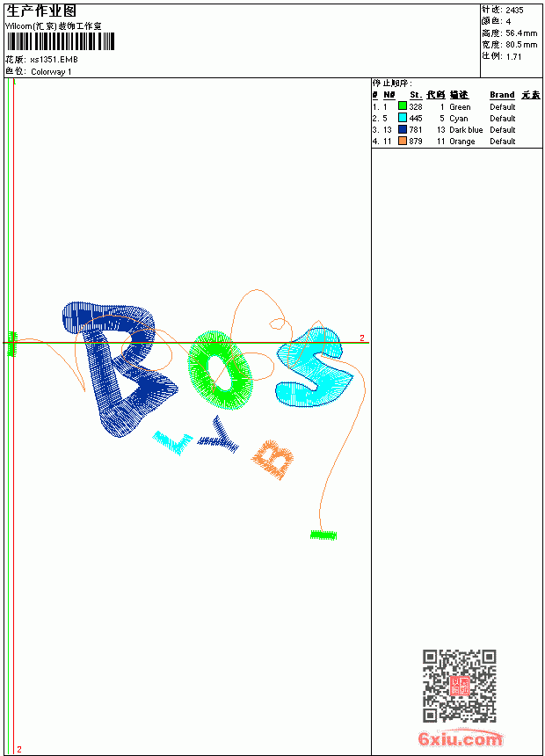Viewport: 545px width, 756px height.
Task: Click the green color swatch in row 1
Action: point(403,106)
